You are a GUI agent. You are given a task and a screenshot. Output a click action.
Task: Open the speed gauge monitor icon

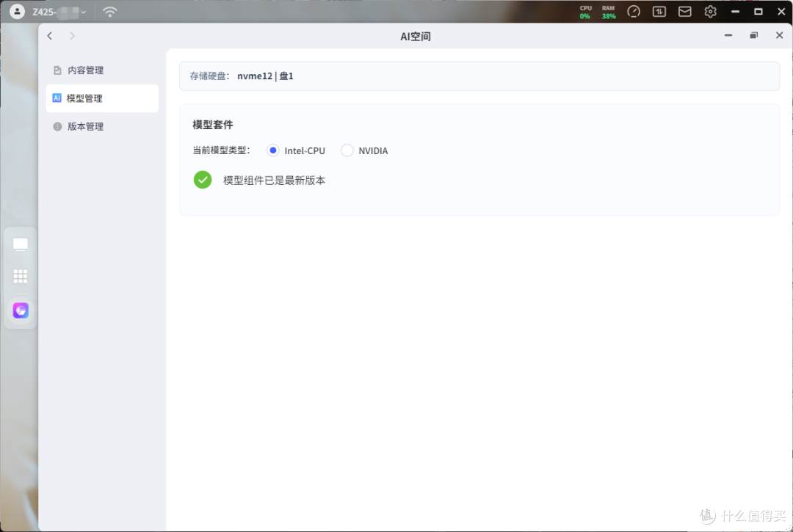pyautogui.click(x=634, y=12)
